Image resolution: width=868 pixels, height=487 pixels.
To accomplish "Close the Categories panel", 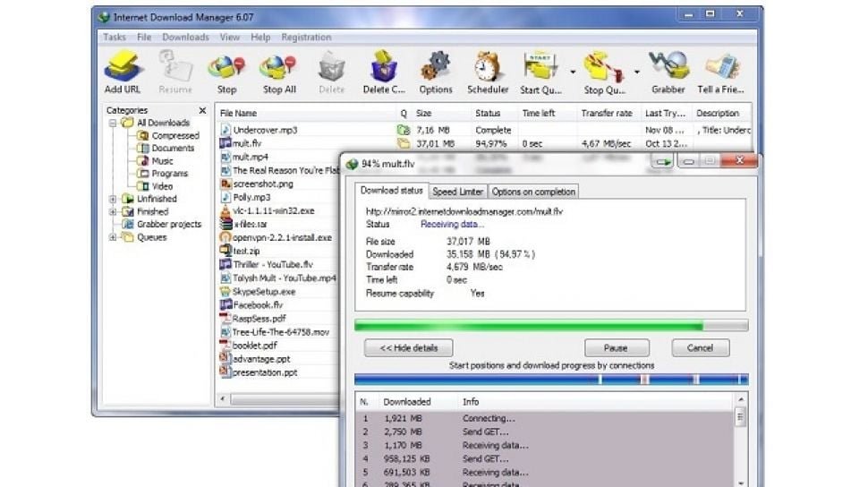I will (x=202, y=110).
